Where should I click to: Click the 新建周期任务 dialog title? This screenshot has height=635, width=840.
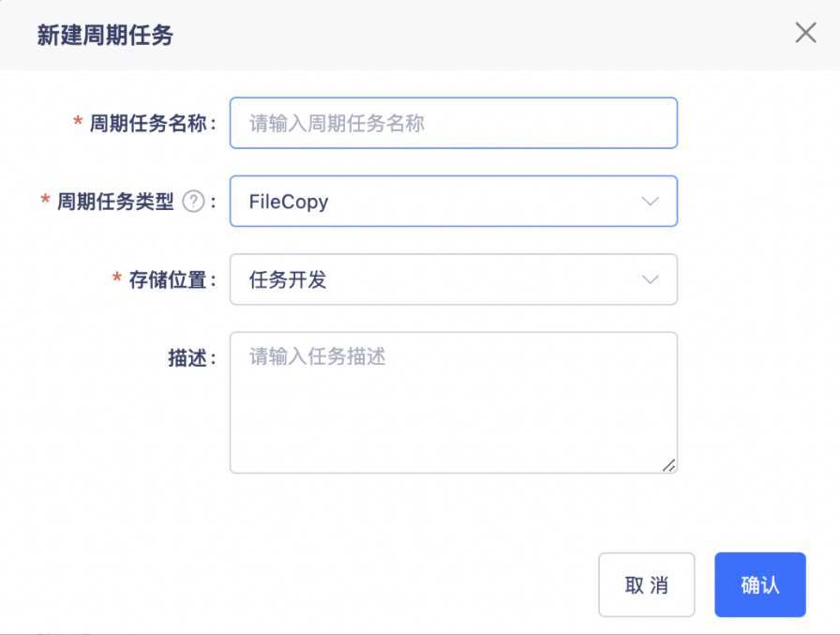tap(105, 36)
